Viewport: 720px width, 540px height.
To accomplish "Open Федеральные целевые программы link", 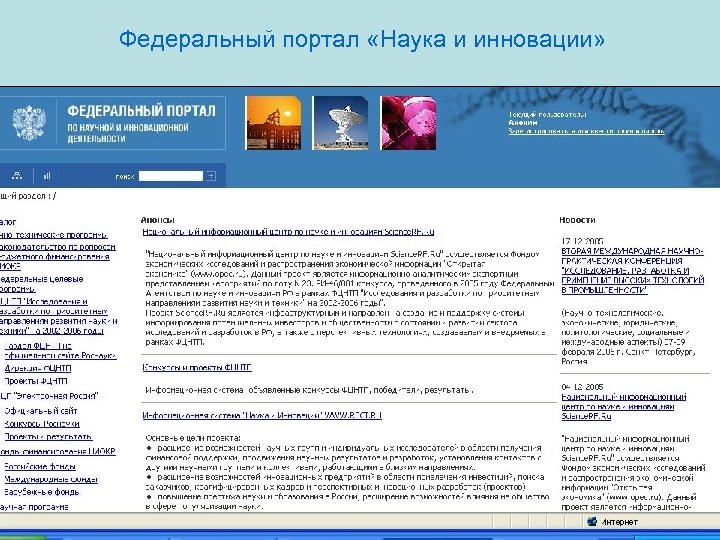I will coord(41,284).
